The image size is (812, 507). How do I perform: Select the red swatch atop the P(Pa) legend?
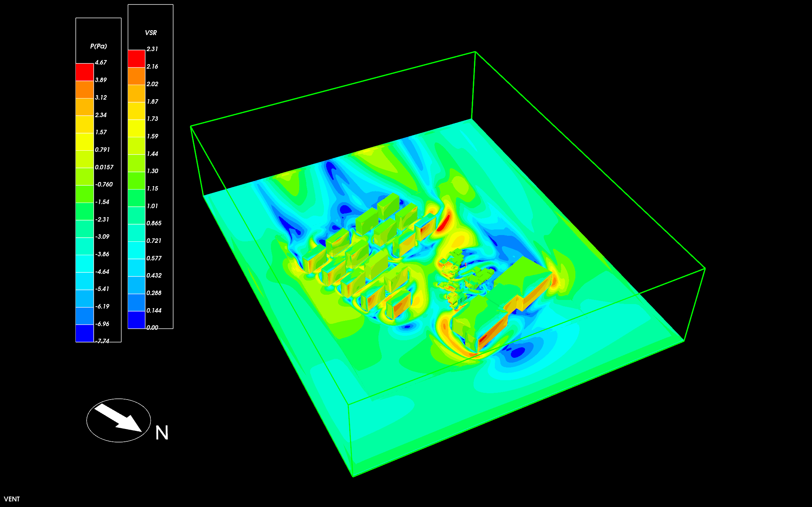tap(85, 72)
